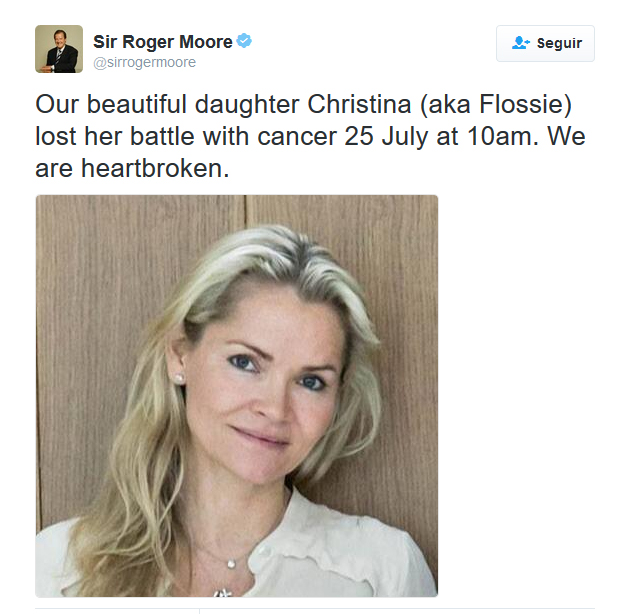Click the blue verified badge icon

(x=244, y=41)
